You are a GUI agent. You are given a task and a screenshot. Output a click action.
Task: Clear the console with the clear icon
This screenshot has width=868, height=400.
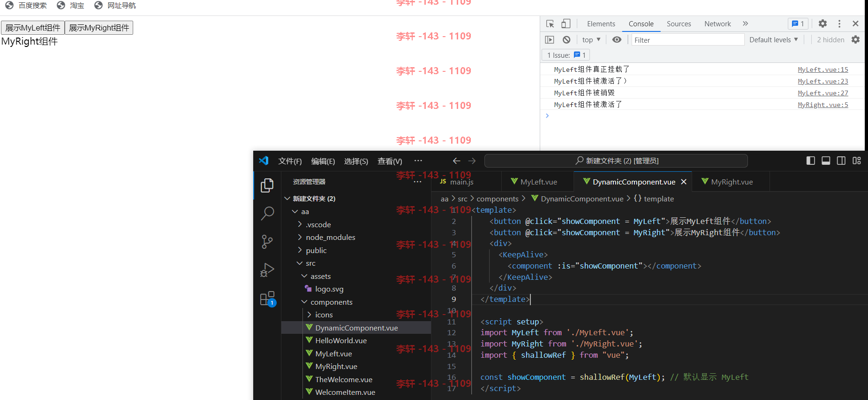(566, 40)
